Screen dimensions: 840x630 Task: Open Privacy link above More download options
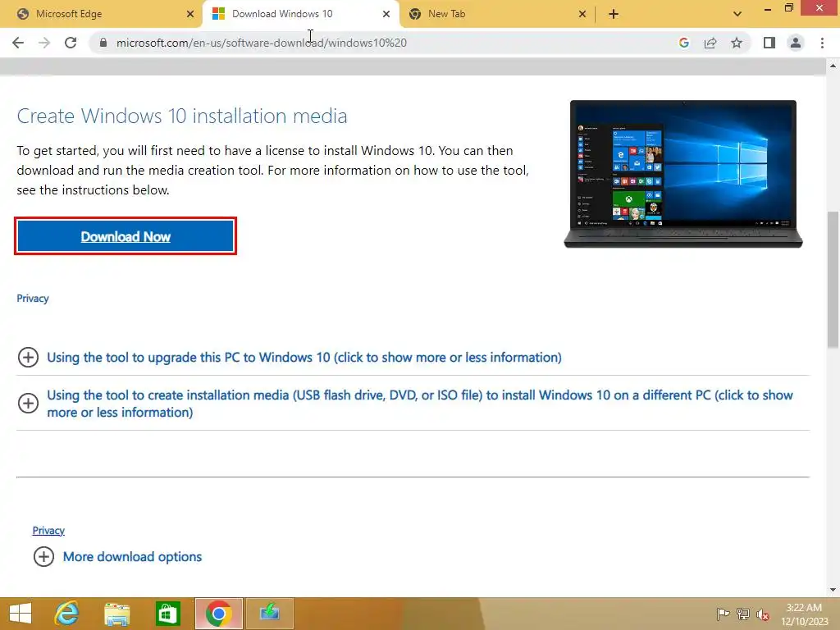coord(48,531)
